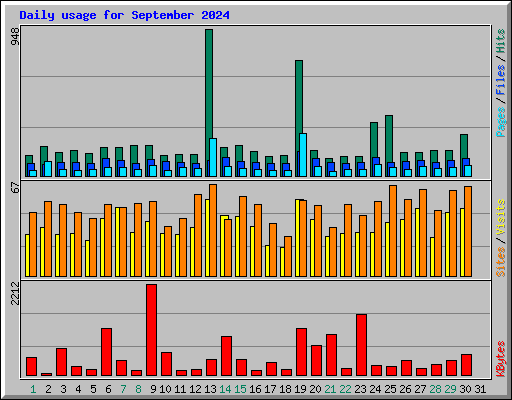Screen dimensions: 512x400
Task: Click the green day label 22
Action: [x=345, y=389]
